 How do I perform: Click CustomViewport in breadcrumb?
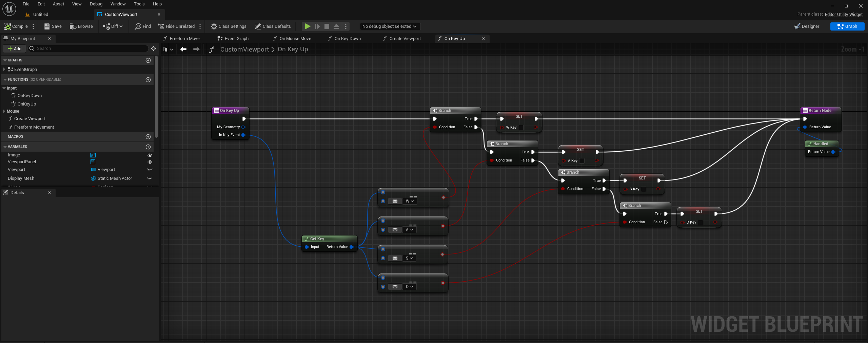click(244, 50)
